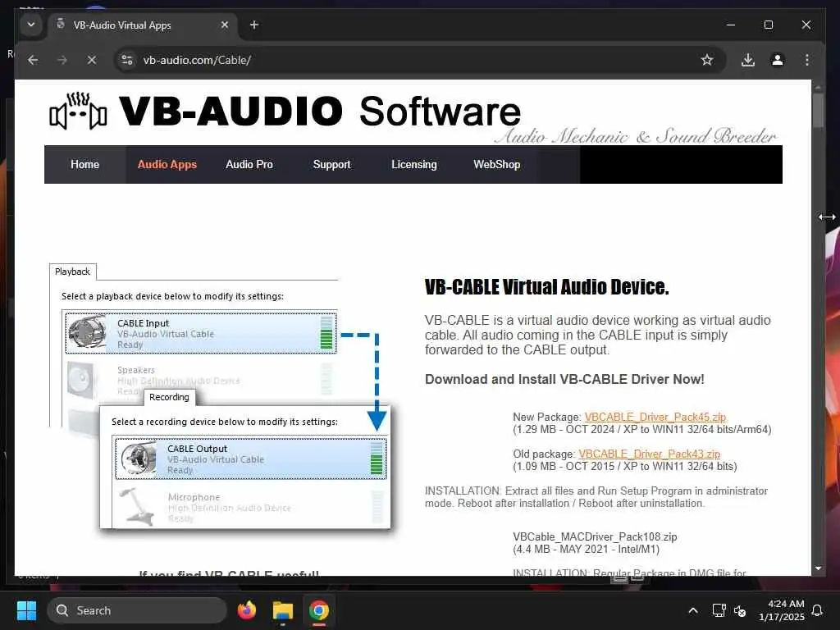The width and height of the screenshot is (840, 630).
Task: Bookmark this page with the star
Action: pyautogui.click(x=707, y=60)
